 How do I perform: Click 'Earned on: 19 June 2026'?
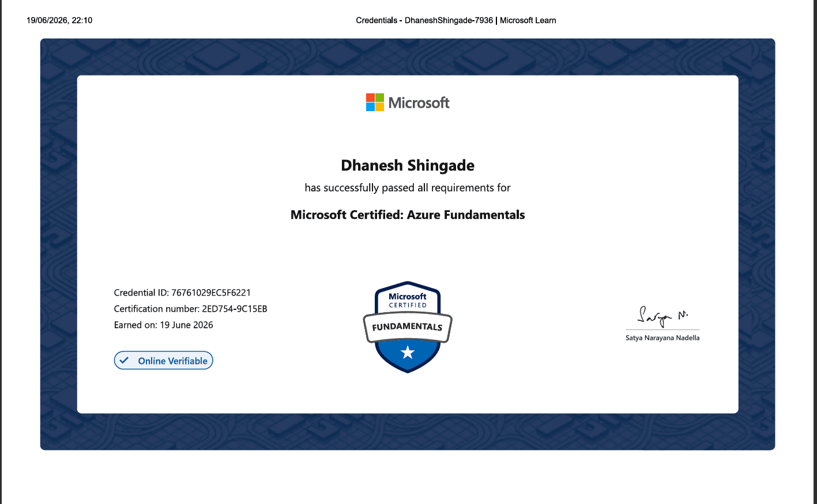point(164,325)
